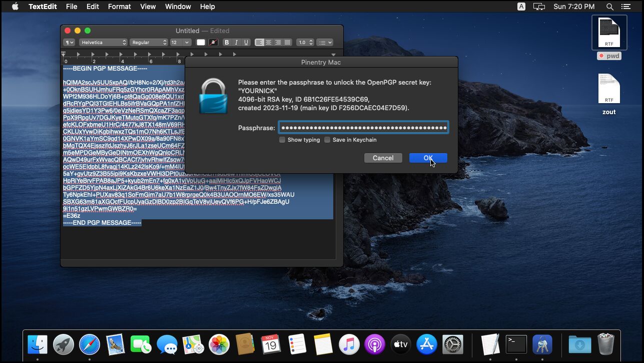
Task: Center align the paragraph
Action: click(x=268, y=42)
